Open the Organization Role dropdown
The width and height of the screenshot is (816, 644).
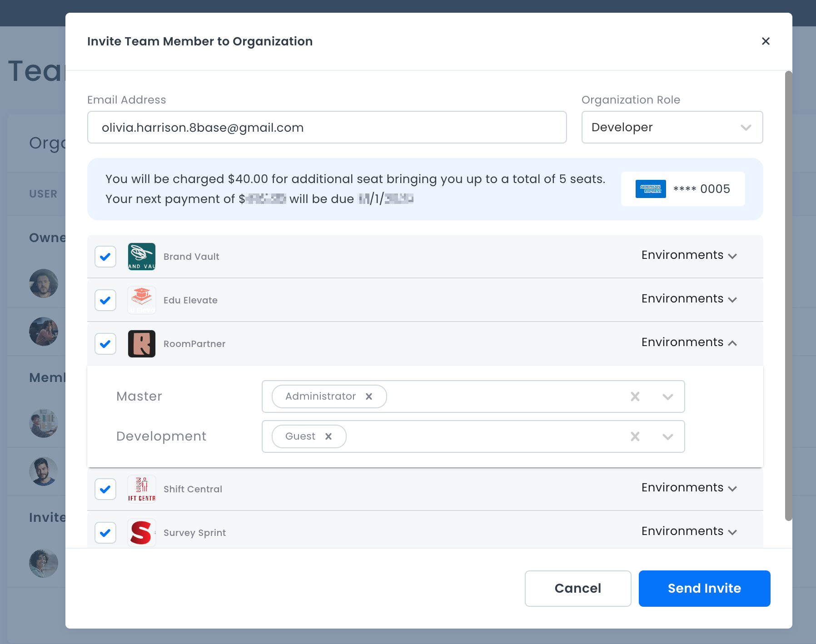coord(672,127)
